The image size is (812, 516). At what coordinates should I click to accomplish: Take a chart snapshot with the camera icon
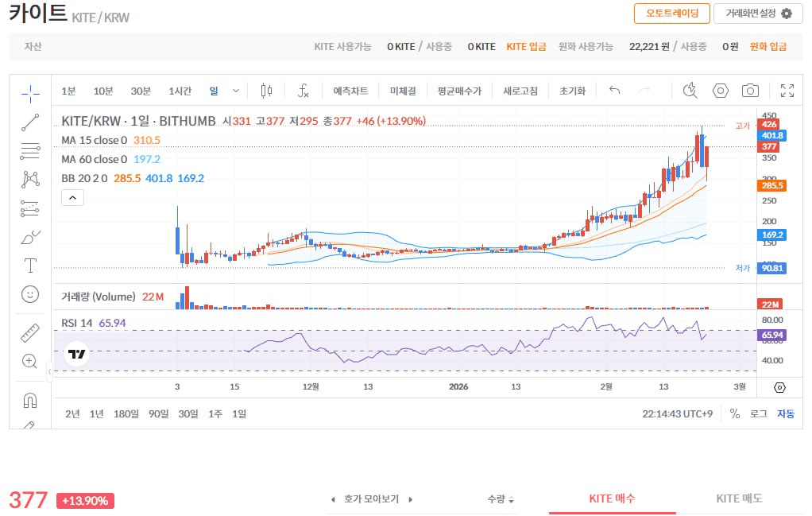pyautogui.click(x=750, y=91)
